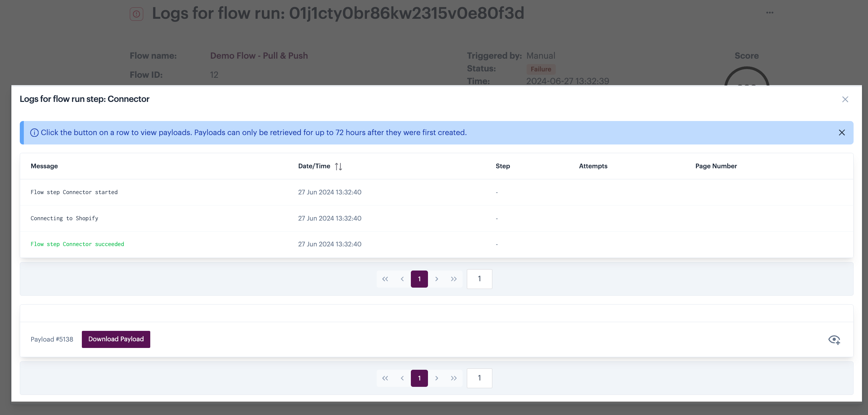The width and height of the screenshot is (868, 415).
Task: Open the three-dot menu behind dialog
Action: coord(770,13)
